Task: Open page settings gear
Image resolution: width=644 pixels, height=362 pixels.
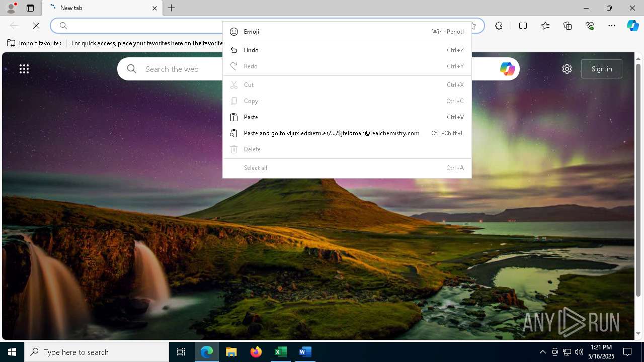Action: tap(567, 69)
